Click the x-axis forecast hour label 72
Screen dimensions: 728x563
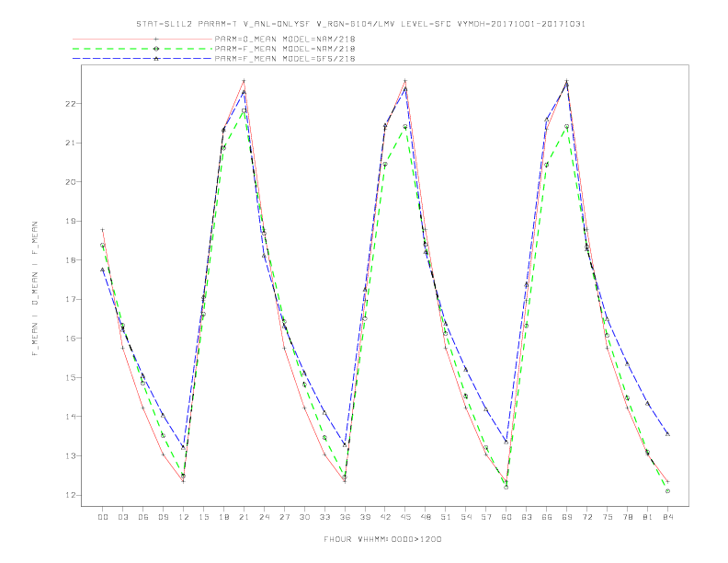pyautogui.click(x=586, y=517)
